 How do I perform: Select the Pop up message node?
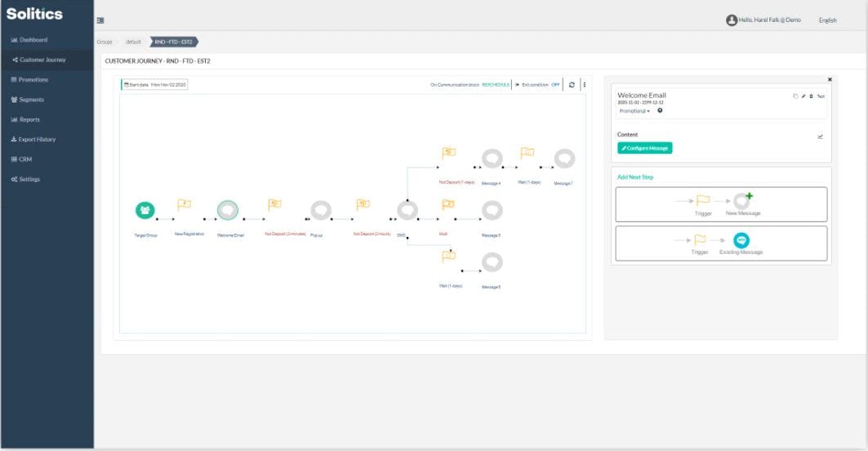321,211
